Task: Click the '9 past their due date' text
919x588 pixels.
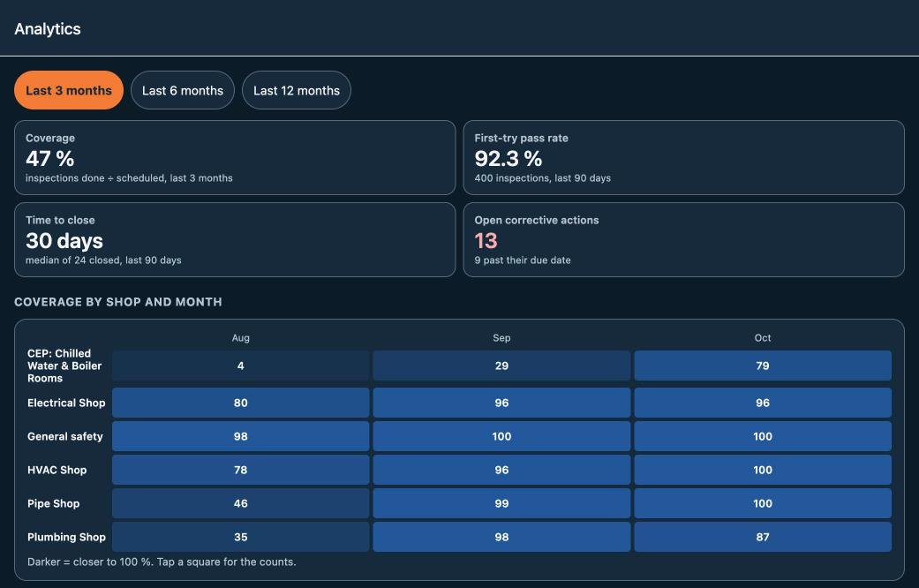Action: click(x=523, y=260)
